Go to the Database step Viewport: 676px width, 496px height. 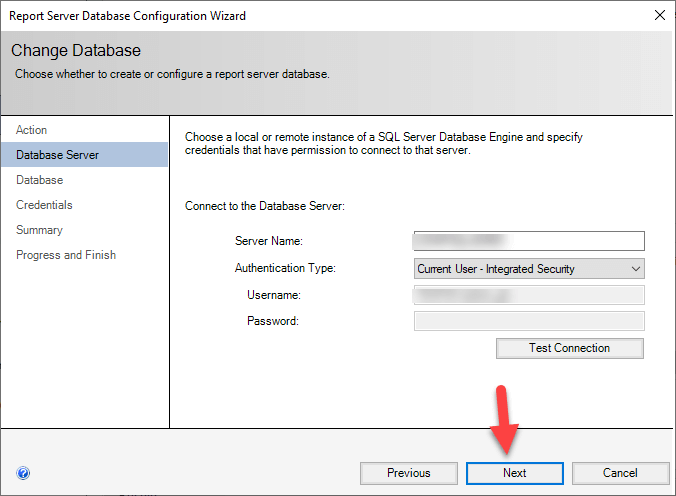tap(40, 180)
